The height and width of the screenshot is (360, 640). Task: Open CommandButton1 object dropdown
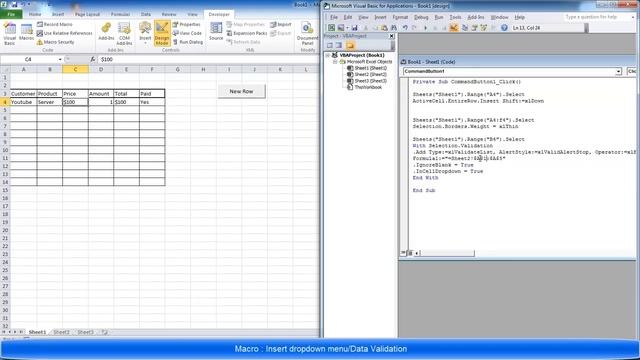[x=618, y=71]
